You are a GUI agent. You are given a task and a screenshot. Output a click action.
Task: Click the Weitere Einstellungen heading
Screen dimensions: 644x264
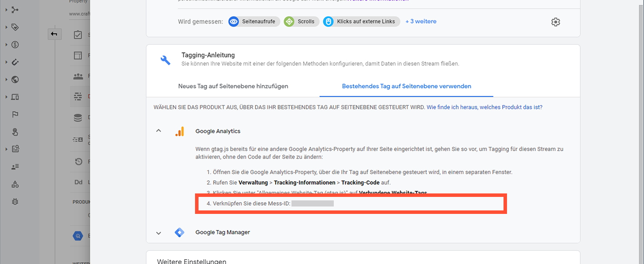pos(192,261)
